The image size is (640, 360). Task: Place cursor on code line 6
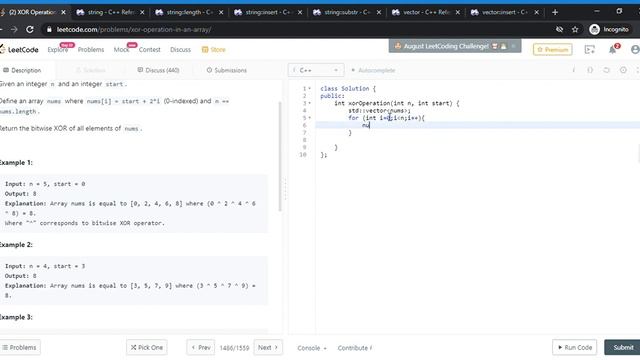coord(477,125)
